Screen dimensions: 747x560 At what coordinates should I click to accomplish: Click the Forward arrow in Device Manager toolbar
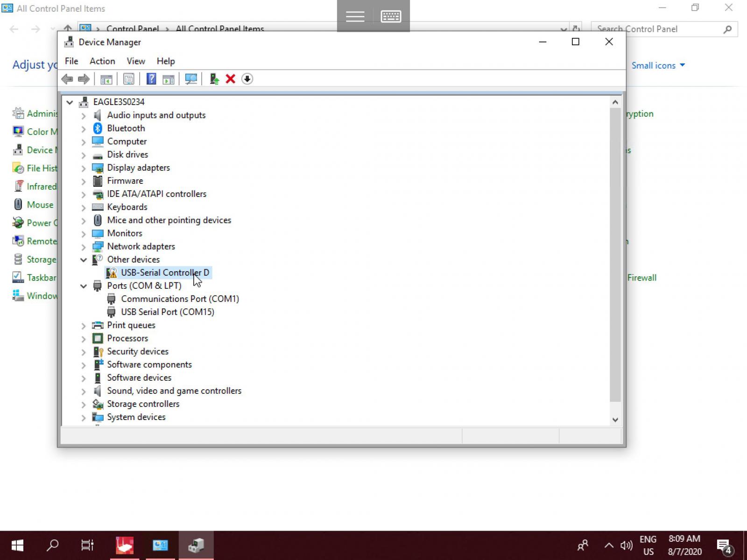click(84, 79)
